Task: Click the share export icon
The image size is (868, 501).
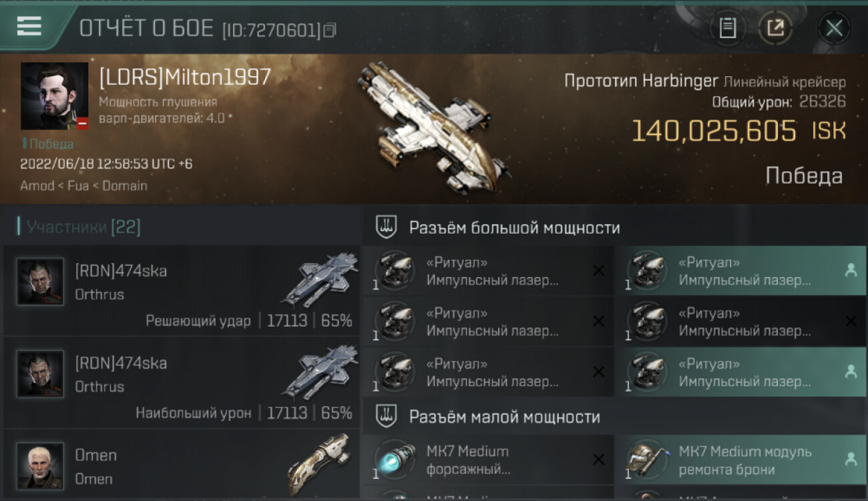Action: click(x=775, y=29)
